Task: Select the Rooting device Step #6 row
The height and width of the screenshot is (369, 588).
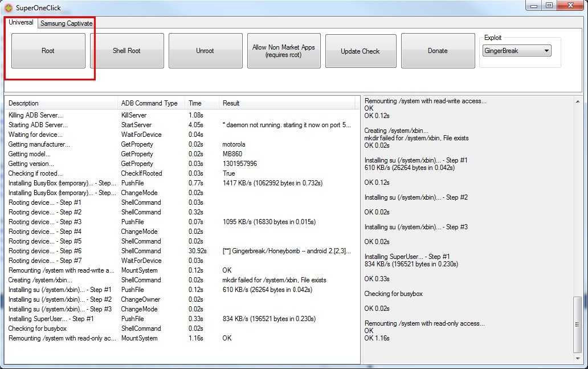Action: coord(44,251)
